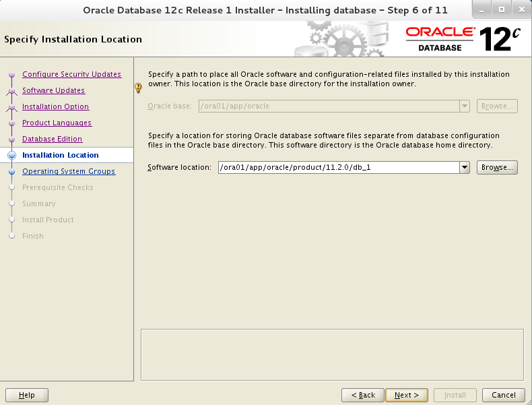The height and width of the screenshot is (405, 532).
Task: Go to the Software Updates step
Action: (53, 90)
